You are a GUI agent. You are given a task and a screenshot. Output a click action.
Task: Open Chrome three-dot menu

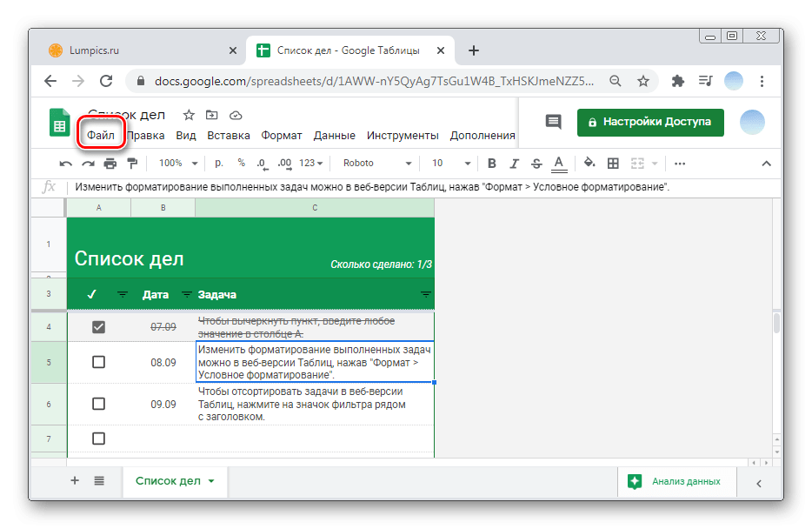click(x=762, y=81)
